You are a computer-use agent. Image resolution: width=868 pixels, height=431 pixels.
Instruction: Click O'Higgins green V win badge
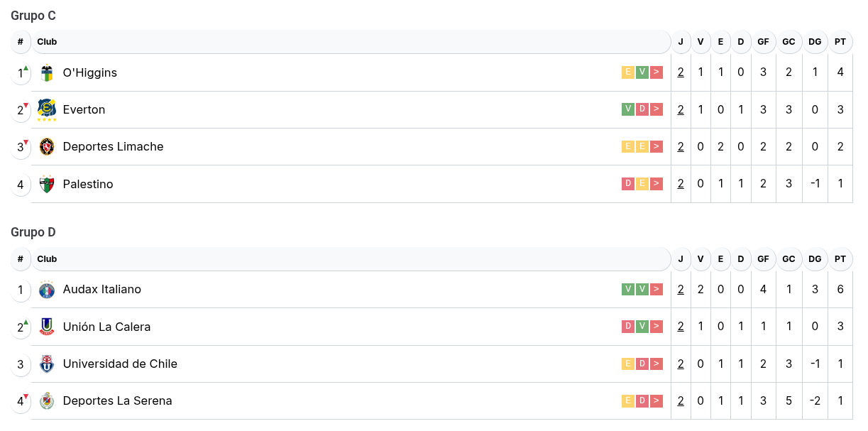[x=642, y=72]
